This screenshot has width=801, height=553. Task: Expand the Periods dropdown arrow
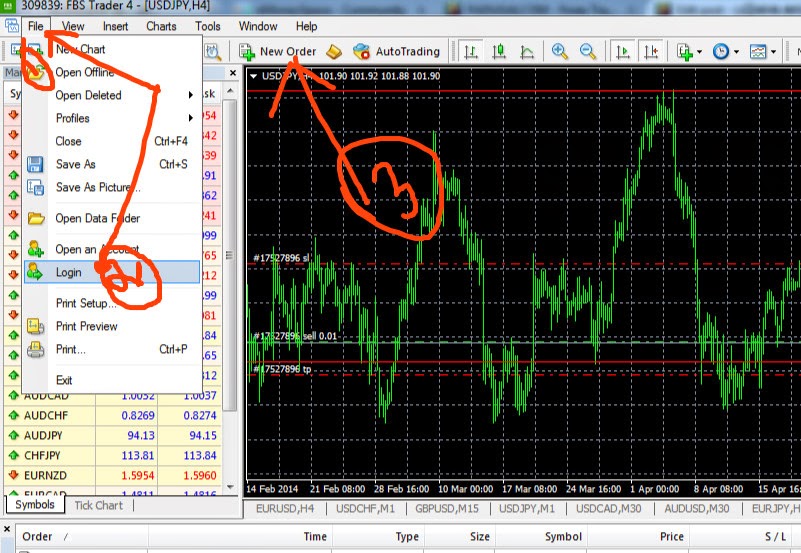(736, 52)
